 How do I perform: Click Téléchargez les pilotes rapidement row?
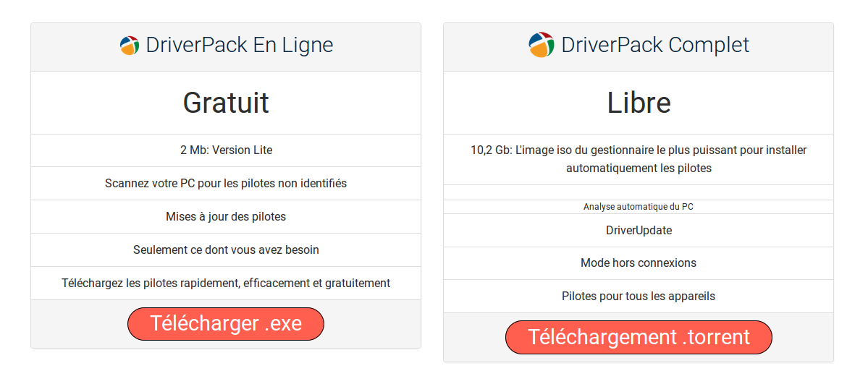[x=226, y=283]
